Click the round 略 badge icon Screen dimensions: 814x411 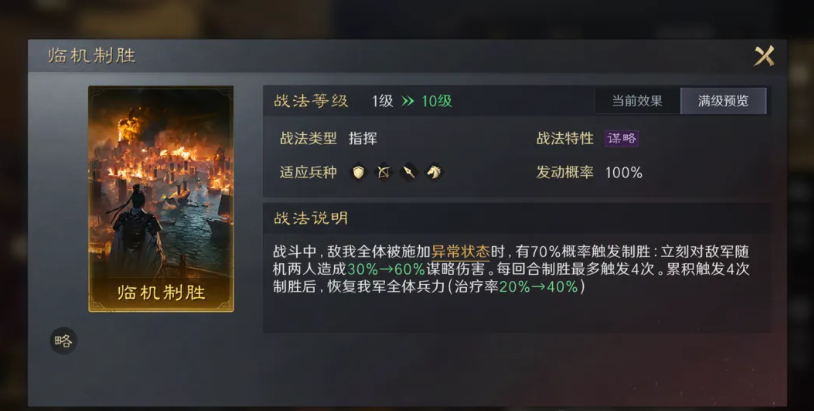[x=63, y=341]
